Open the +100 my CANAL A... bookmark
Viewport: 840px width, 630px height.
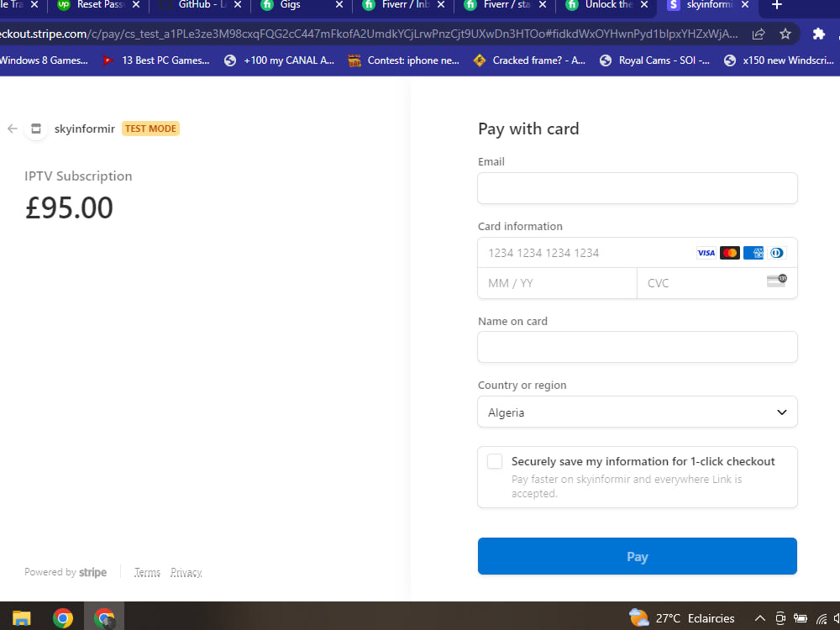(279, 60)
